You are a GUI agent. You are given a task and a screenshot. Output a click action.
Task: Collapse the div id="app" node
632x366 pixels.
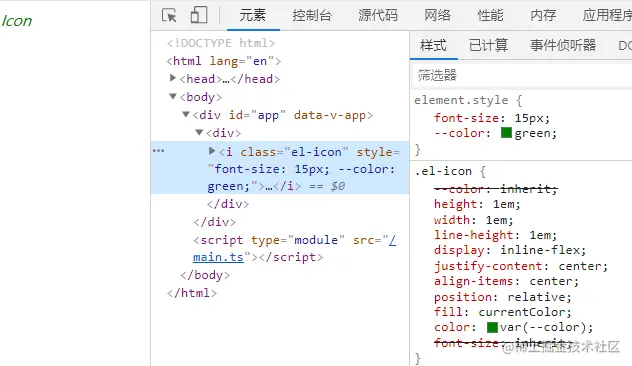(186, 114)
